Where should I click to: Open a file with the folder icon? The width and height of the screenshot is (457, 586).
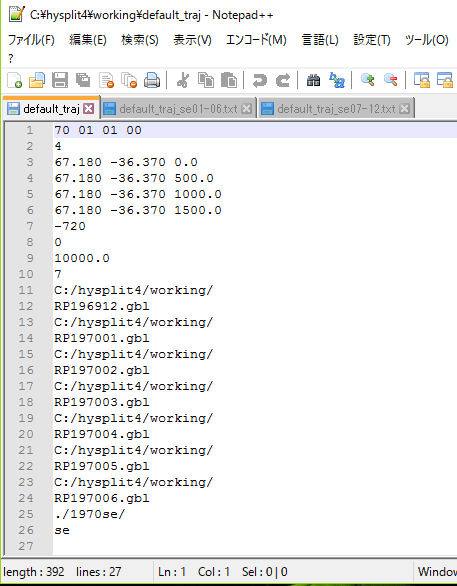(37, 80)
